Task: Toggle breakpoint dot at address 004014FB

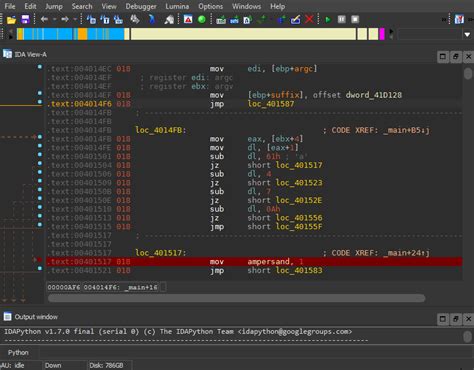Action: [x=40, y=137]
